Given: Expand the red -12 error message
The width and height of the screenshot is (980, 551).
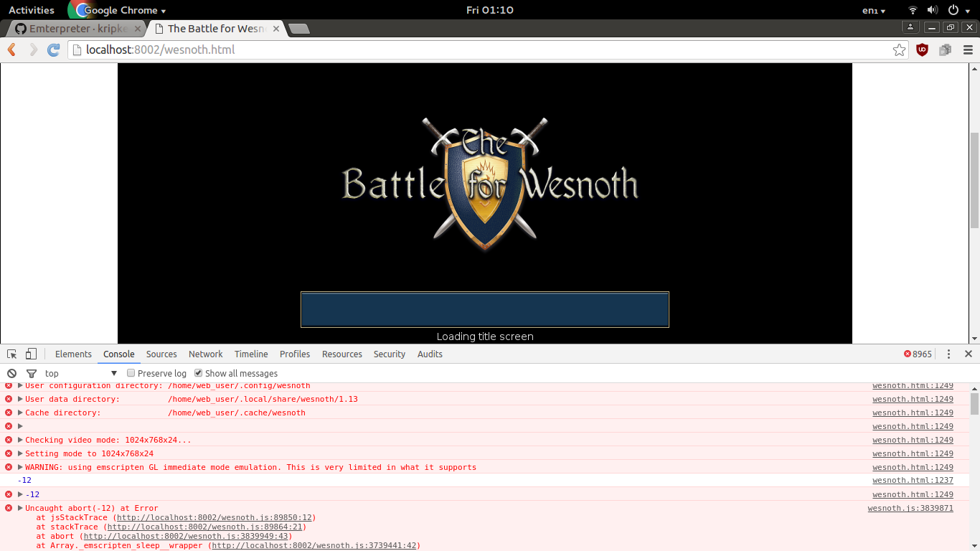Looking at the screenshot, I should pos(20,494).
